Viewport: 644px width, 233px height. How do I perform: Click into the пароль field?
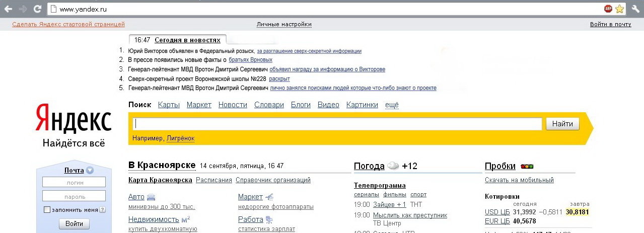[74, 196]
